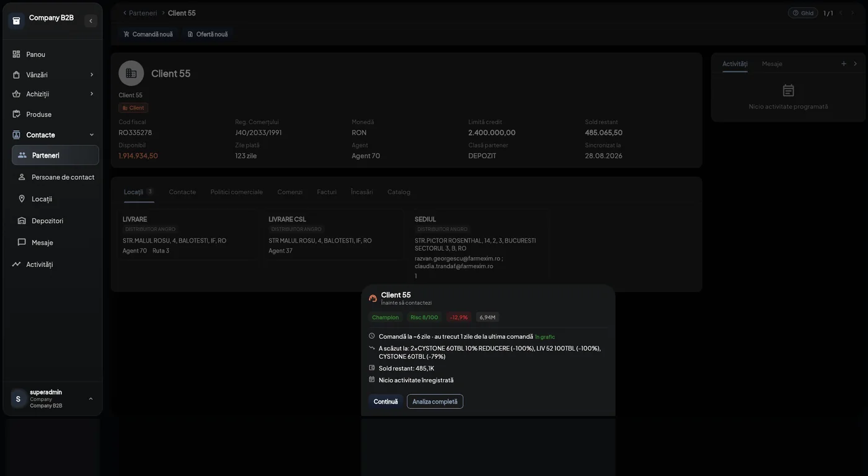Open Persoane de contact person icon
This screenshot has height=476, width=868.
(22, 177)
